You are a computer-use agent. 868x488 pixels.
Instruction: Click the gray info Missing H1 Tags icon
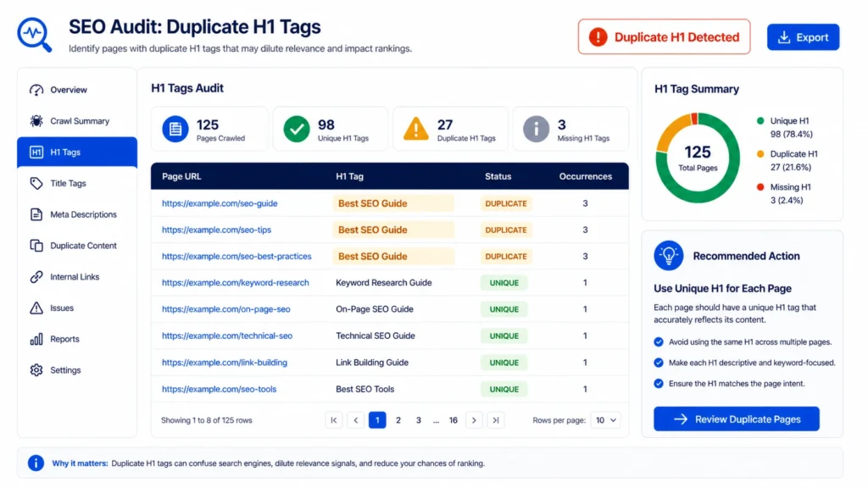pos(537,129)
